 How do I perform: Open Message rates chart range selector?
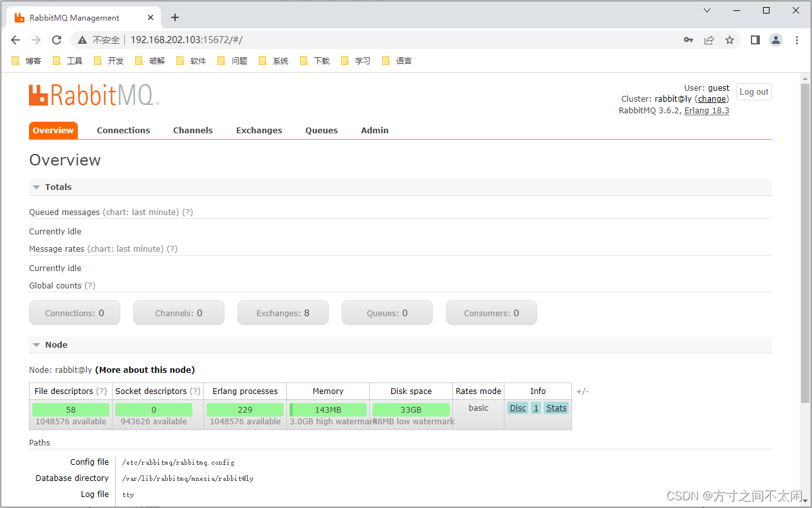tap(125, 249)
